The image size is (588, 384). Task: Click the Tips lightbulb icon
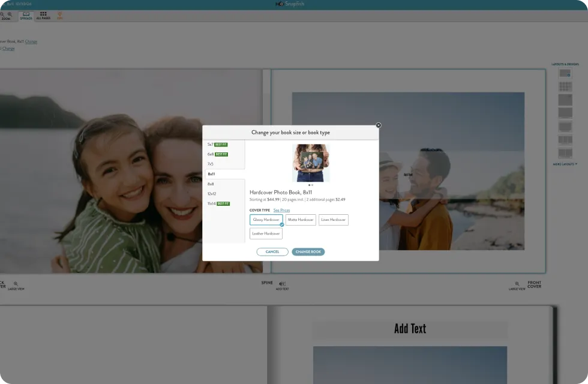tap(59, 16)
